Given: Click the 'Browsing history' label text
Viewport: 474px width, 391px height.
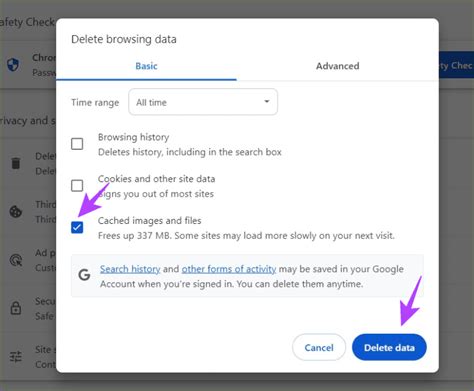Looking at the screenshot, I should (x=133, y=137).
